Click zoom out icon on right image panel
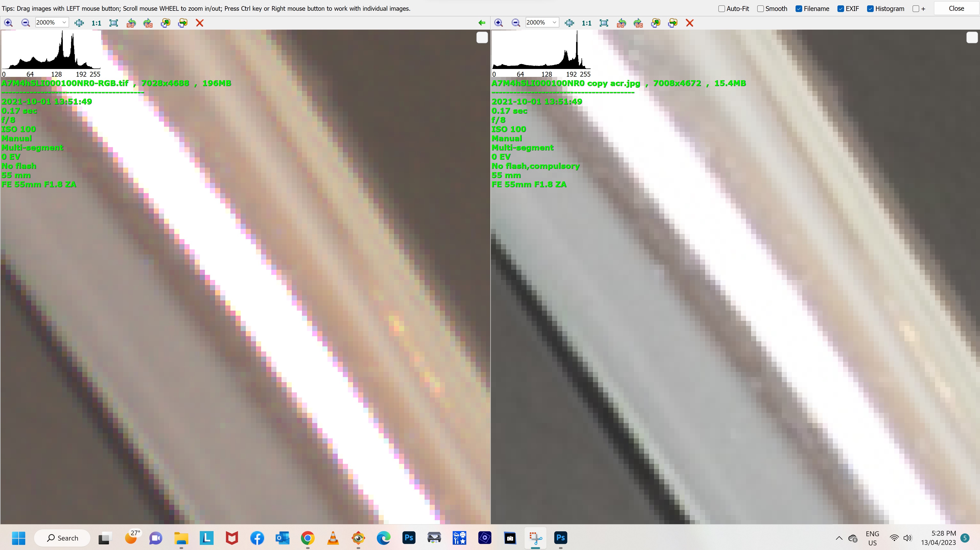The width and height of the screenshot is (980, 550). (516, 23)
